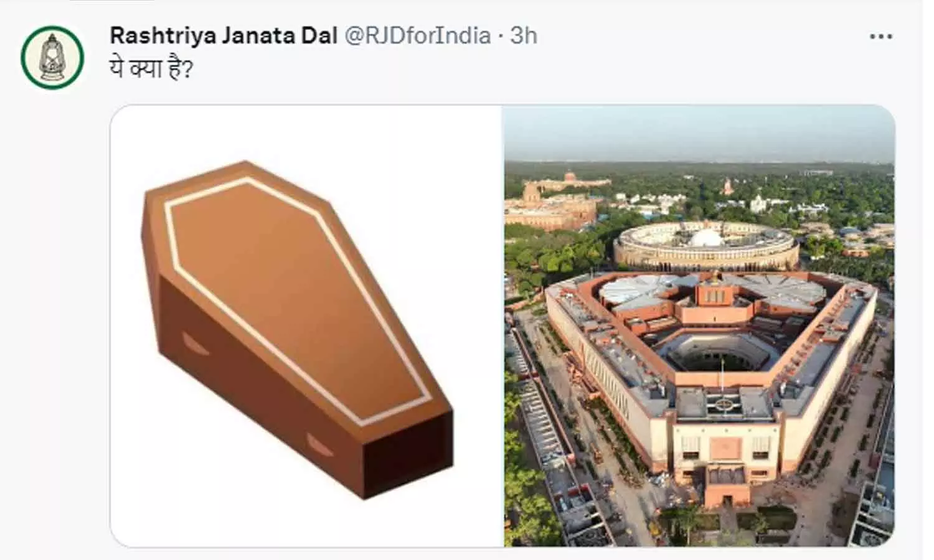Open the aerial Parliament building photo

point(699,326)
